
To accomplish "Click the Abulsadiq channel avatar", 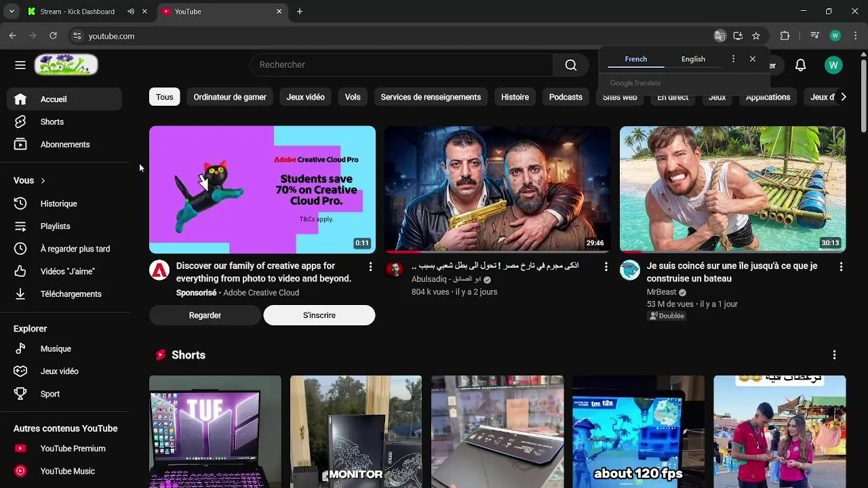I will pos(394,270).
